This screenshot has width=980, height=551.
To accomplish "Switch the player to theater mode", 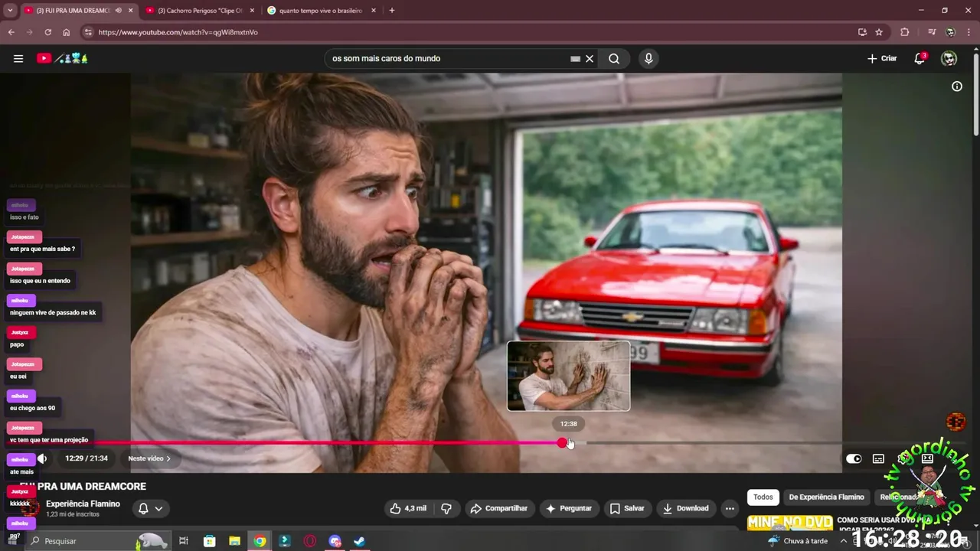I will 927,458.
